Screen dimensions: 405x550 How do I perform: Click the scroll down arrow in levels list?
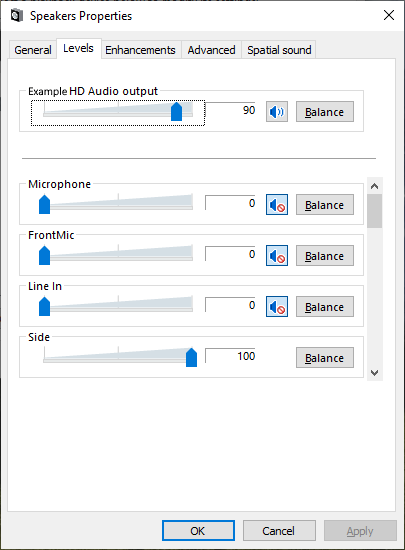pyautogui.click(x=374, y=373)
